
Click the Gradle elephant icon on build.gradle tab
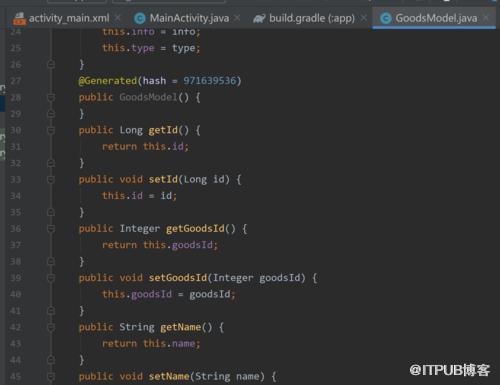click(259, 18)
